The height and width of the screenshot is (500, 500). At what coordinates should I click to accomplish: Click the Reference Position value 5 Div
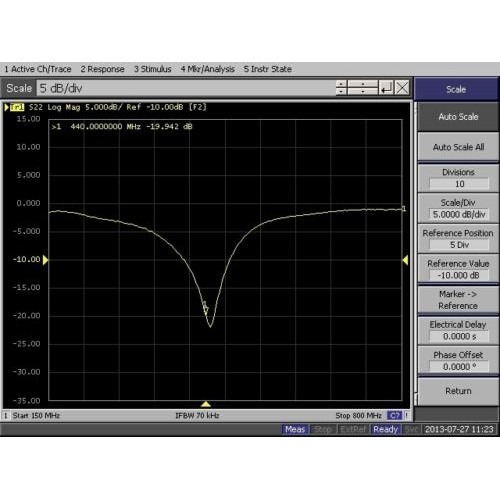[459, 245]
